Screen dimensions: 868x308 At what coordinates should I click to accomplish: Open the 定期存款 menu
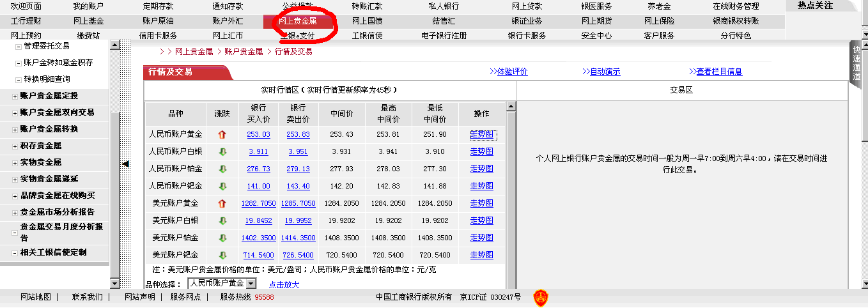[159, 6]
